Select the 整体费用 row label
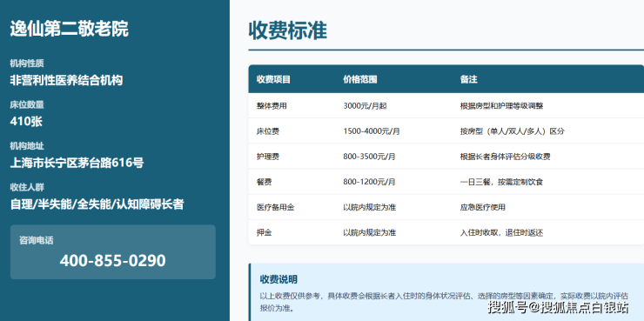 tap(272, 106)
